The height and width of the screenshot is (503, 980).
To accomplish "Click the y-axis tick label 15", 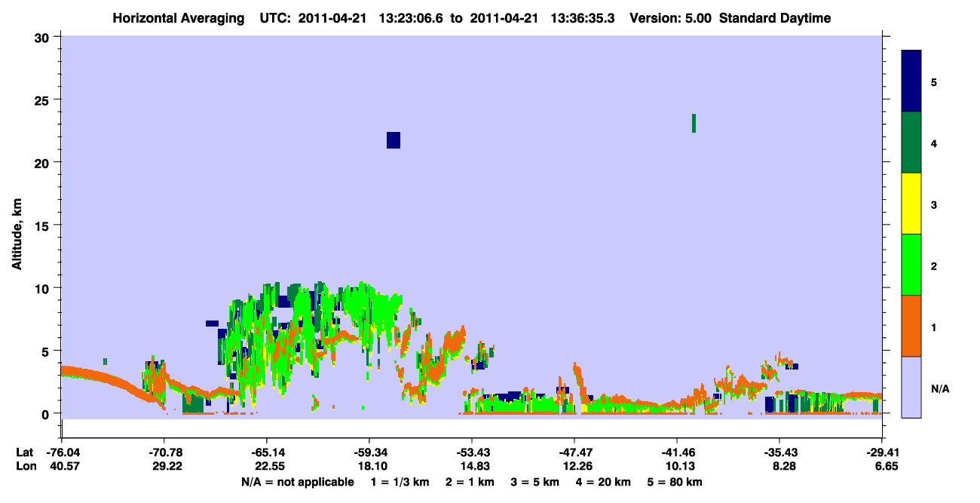I will (x=44, y=225).
